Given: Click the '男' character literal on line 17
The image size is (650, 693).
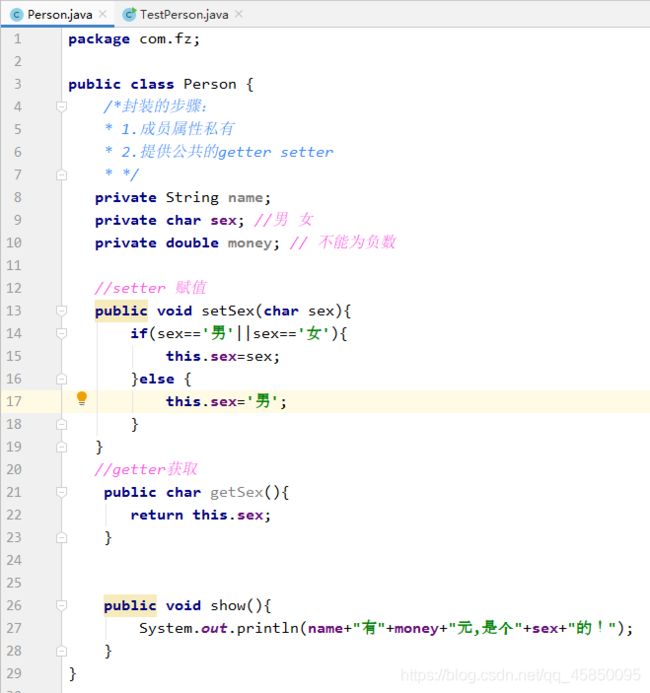Looking at the screenshot, I should pyautogui.click(x=262, y=401).
